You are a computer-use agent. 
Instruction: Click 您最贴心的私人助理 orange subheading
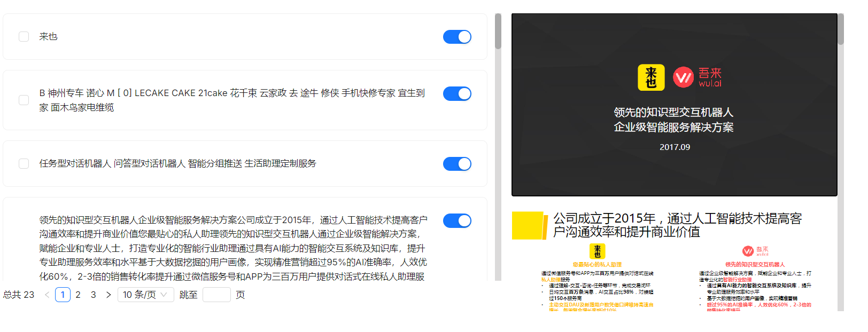point(597,264)
